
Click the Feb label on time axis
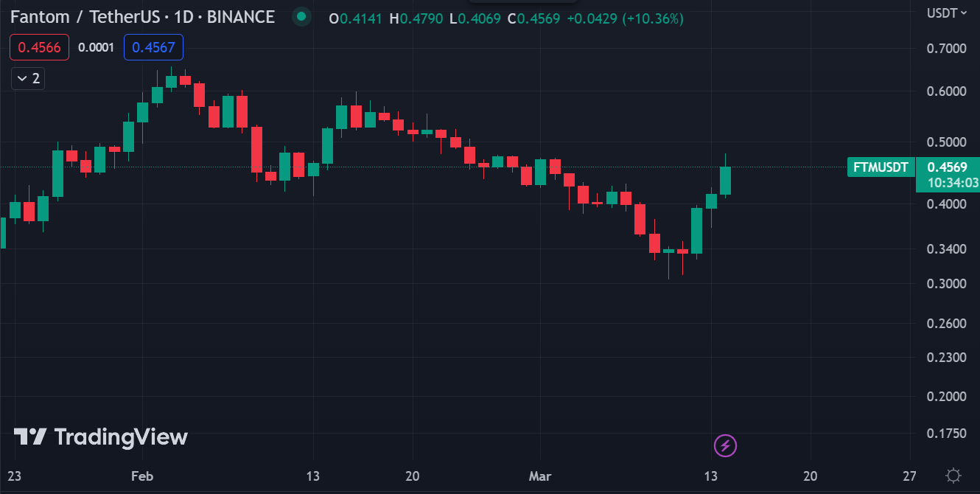(142, 476)
